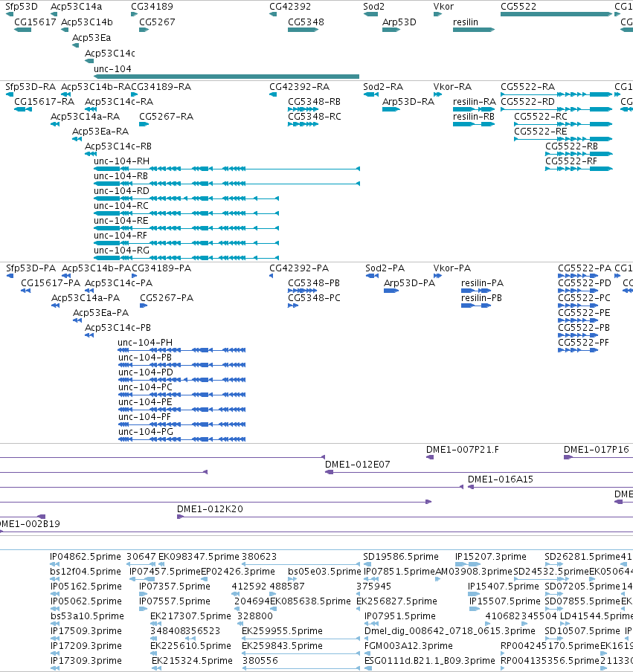Click the Sod2-RA transcript label
The width and height of the screenshot is (633, 672).
[x=383, y=86]
